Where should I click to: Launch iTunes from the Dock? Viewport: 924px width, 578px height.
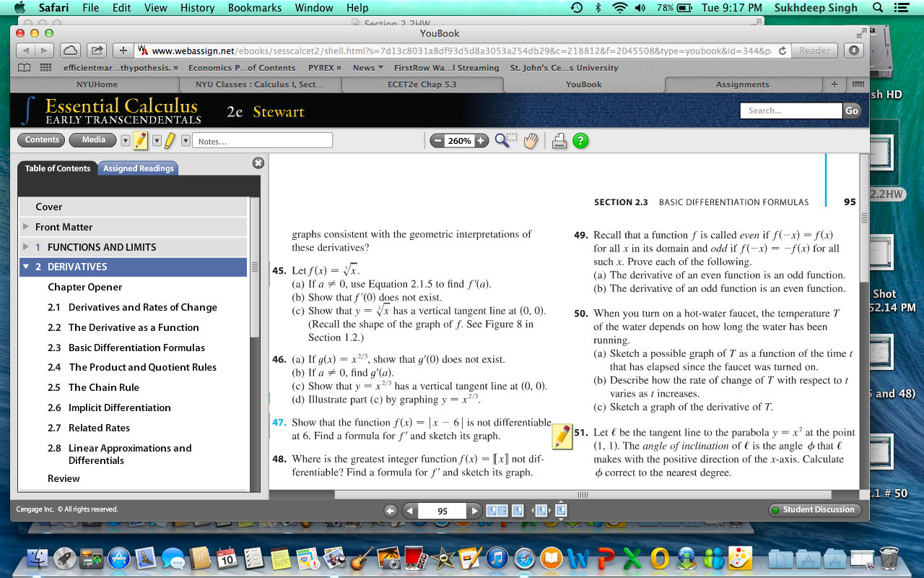(x=497, y=558)
